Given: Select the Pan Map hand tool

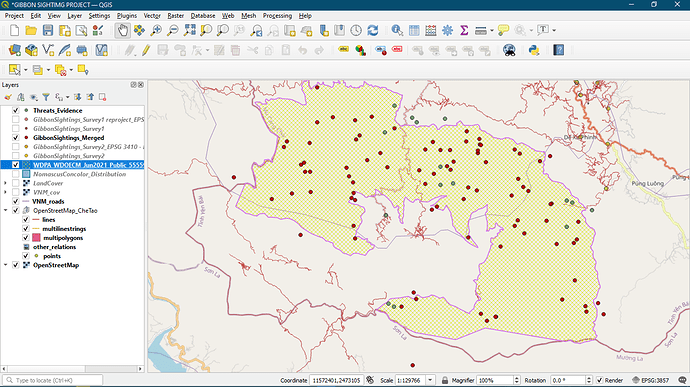Looking at the screenshot, I should (x=123, y=30).
